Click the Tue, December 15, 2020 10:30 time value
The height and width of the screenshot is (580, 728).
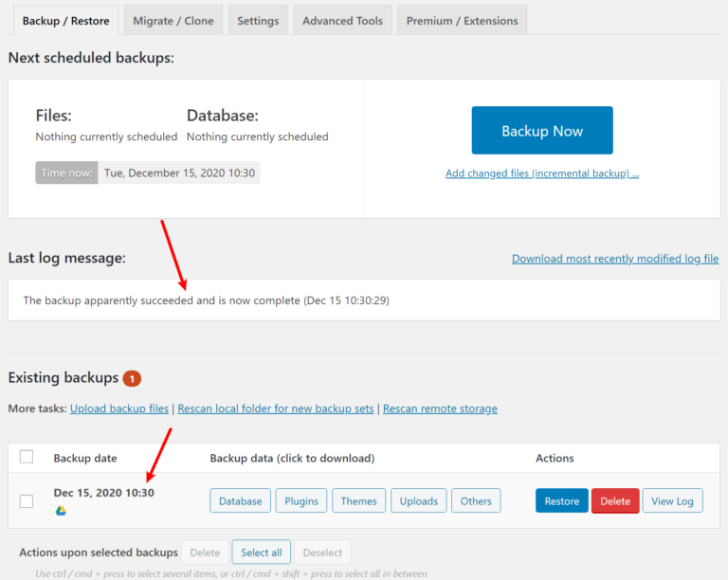click(x=179, y=172)
